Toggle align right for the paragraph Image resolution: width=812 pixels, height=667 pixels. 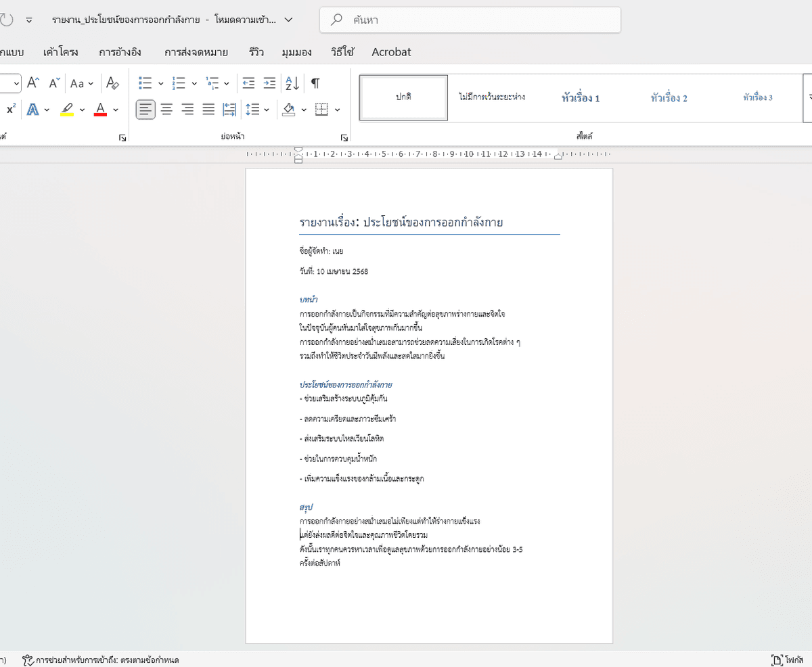tap(187, 110)
